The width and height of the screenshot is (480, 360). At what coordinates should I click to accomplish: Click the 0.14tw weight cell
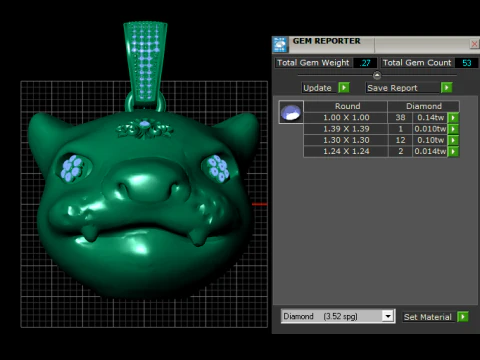tap(430, 118)
